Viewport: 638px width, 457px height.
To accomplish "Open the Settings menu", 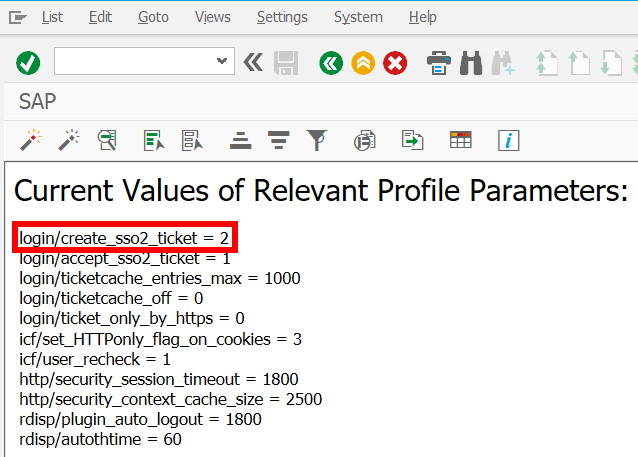I will pos(282,17).
